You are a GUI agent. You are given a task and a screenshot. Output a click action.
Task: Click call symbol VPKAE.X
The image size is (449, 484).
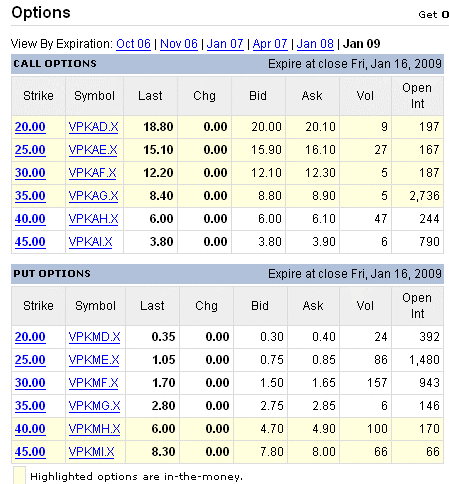pos(93,150)
